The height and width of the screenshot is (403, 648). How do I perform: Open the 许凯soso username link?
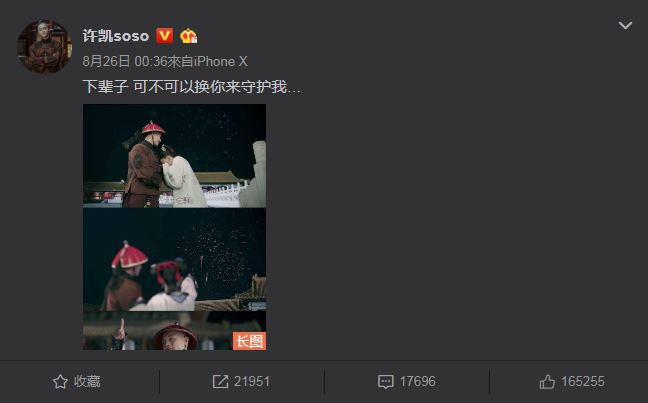(116, 36)
